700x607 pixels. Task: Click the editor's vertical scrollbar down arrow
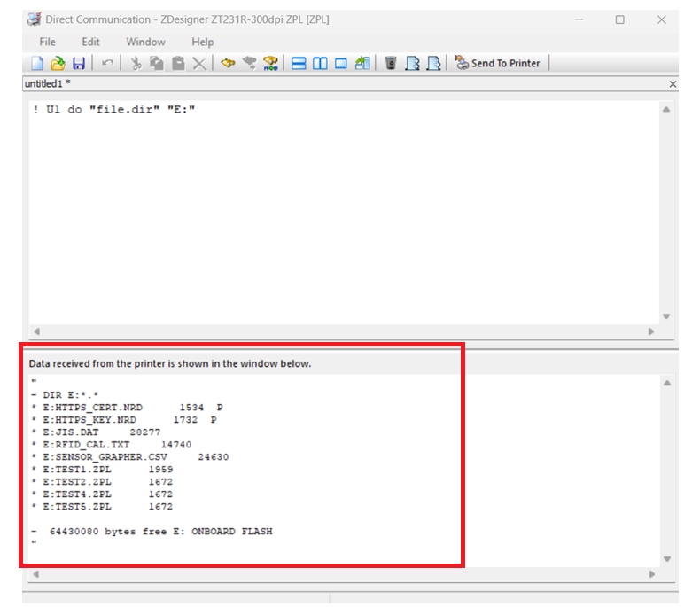tap(666, 316)
